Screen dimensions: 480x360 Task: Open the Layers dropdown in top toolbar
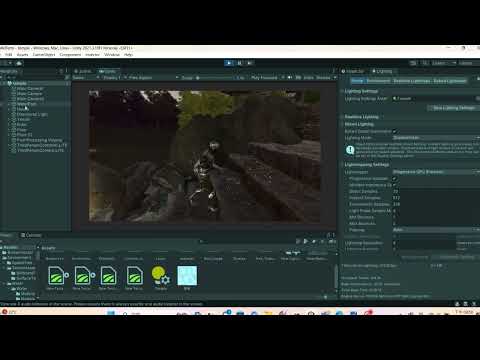(x=443, y=63)
